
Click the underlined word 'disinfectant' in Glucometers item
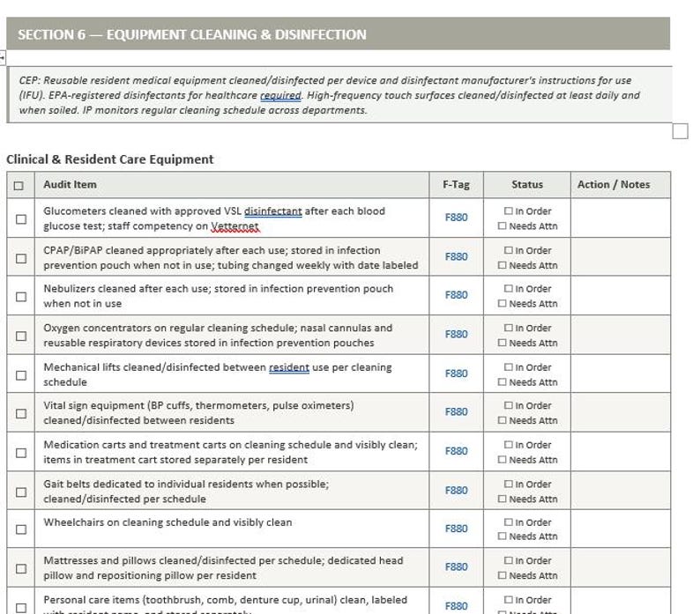point(272,211)
